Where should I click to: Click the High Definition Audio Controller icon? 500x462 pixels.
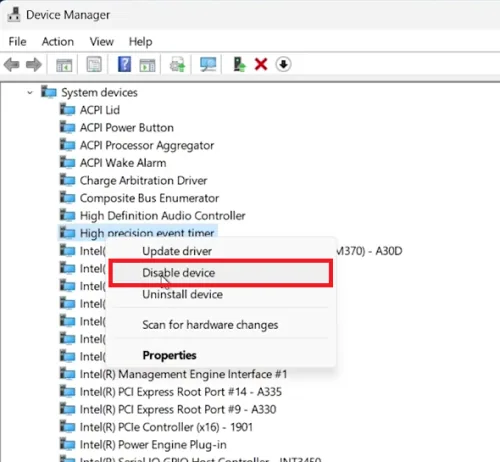pyautogui.click(x=67, y=215)
